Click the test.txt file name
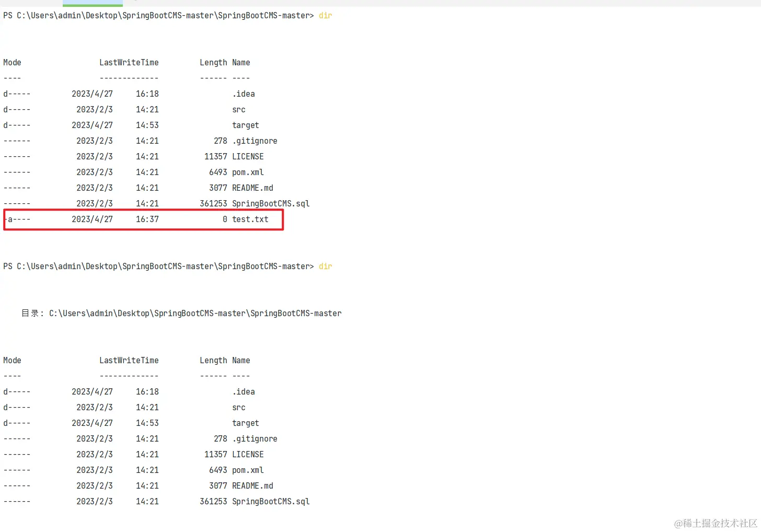 250,219
